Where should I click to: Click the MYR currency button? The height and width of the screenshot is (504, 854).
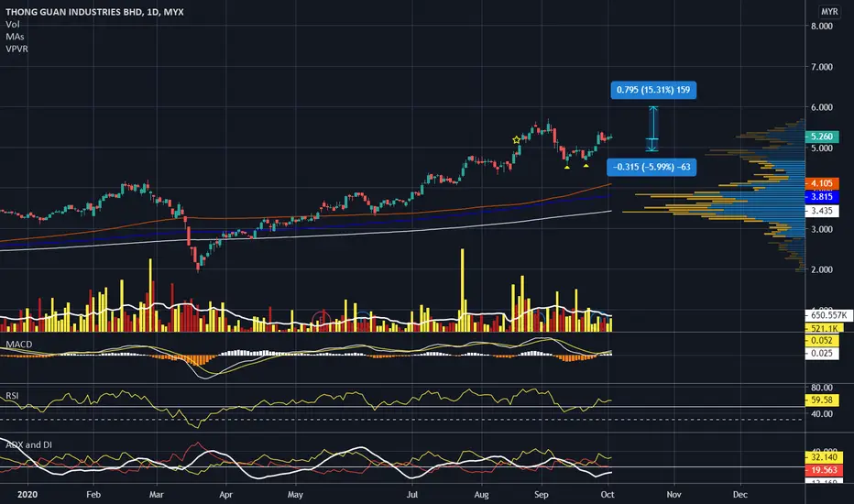829,11
